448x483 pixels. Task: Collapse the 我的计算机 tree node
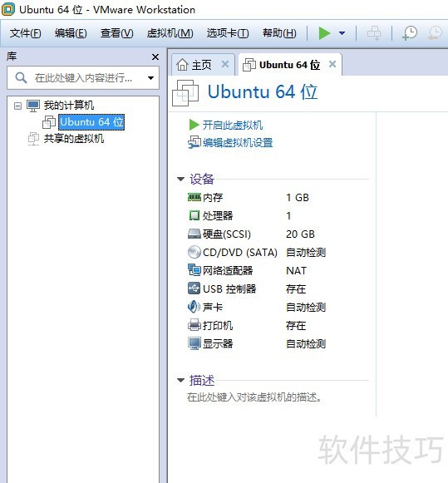[x=17, y=106]
